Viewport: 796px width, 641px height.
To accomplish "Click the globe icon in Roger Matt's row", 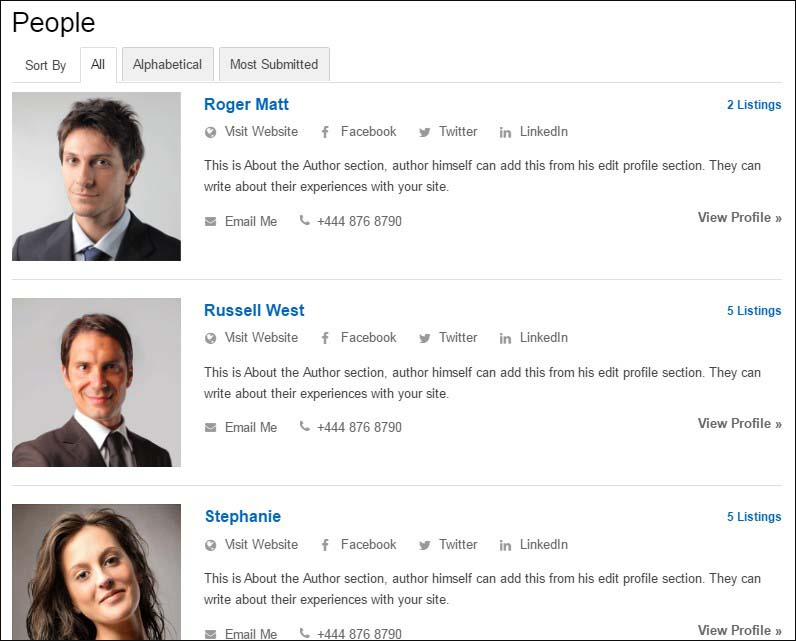I will tap(210, 132).
